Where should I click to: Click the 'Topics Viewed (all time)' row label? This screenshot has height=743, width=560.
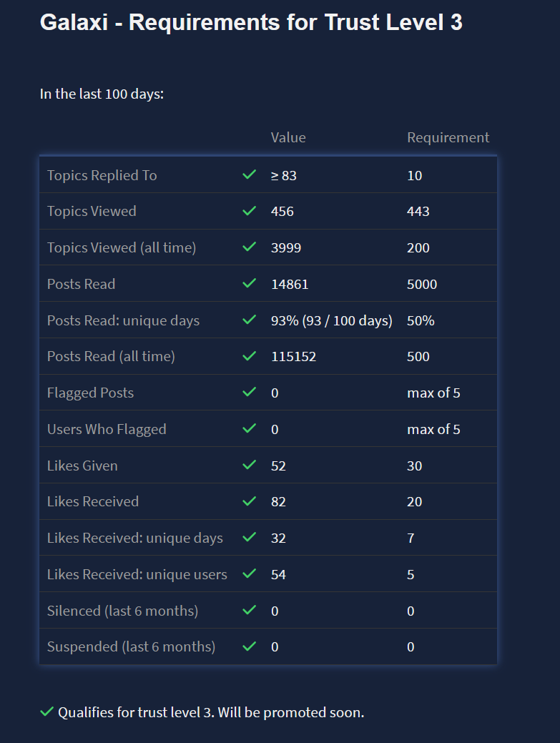[x=122, y=247]
